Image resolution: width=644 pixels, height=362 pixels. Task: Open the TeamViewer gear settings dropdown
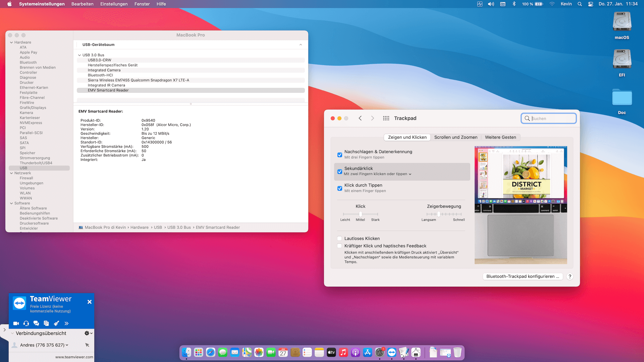point(88,333)
